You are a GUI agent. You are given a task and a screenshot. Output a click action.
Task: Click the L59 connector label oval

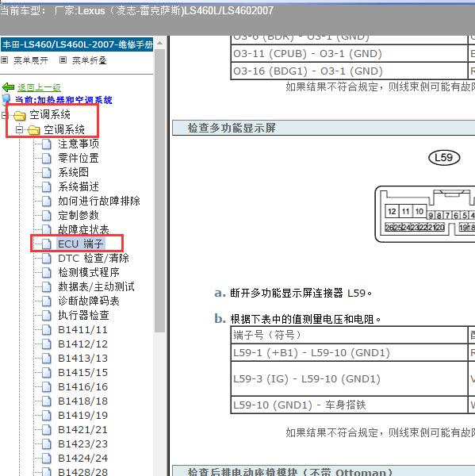pyautogui.click(x=444, y=158)
